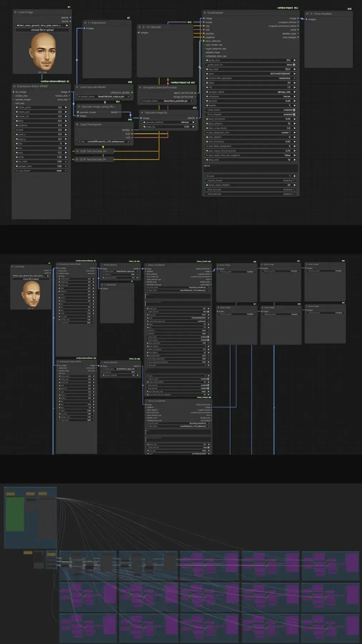Click the src_image input socket on Expression Editor

click(x=14, y=92)
